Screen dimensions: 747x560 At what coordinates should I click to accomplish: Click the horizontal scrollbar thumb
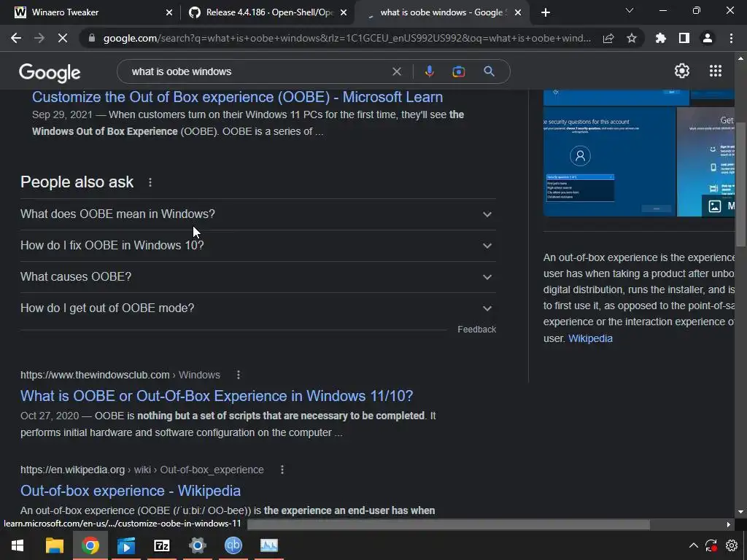(449, 524)
